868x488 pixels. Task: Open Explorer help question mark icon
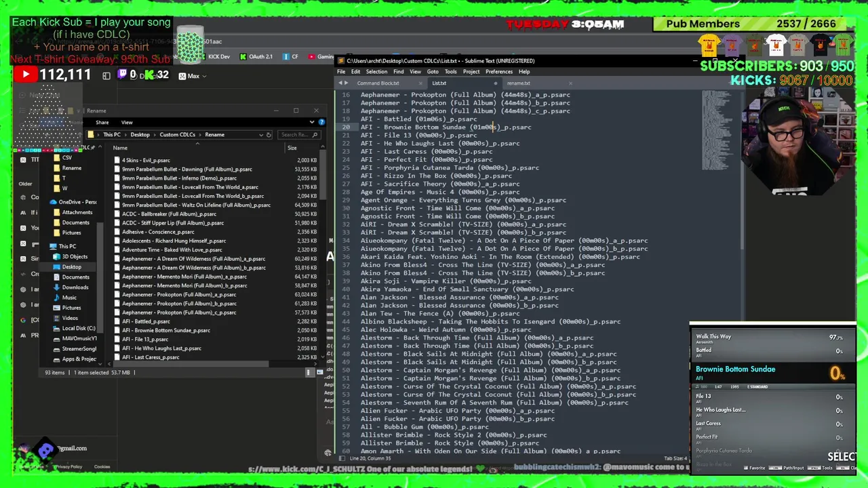(x=321, y=123)
